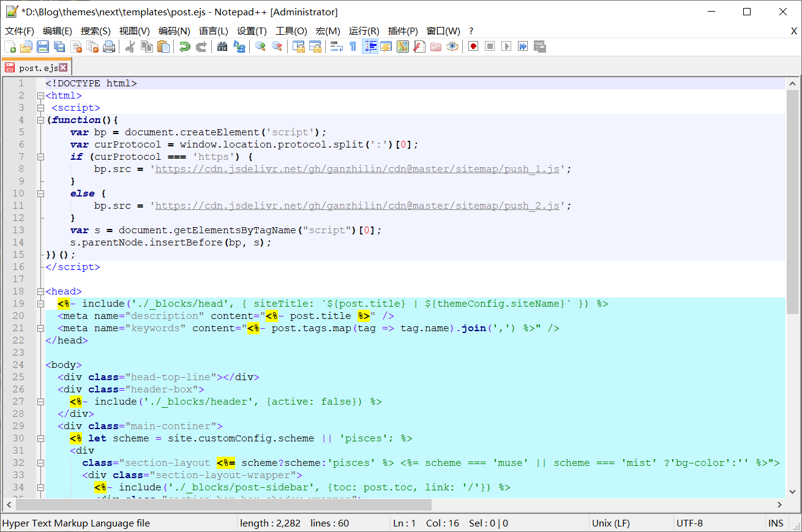Click the Open file folder icon

point(26,47)
